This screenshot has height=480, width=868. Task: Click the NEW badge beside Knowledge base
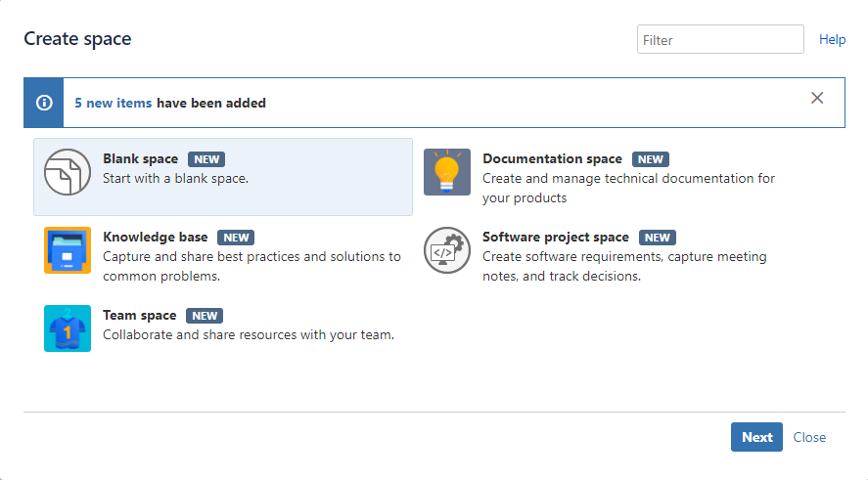[236, 238]
